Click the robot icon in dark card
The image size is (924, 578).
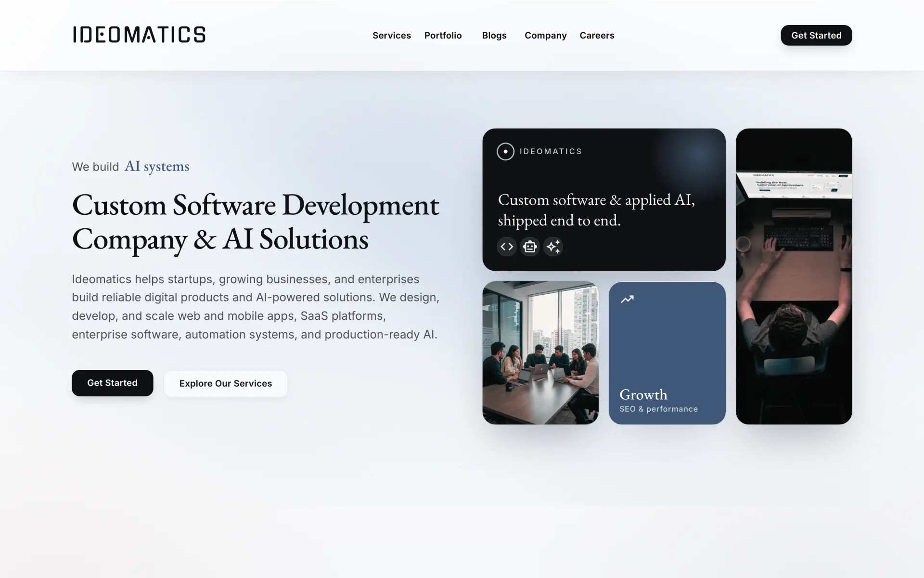[530, 247]
